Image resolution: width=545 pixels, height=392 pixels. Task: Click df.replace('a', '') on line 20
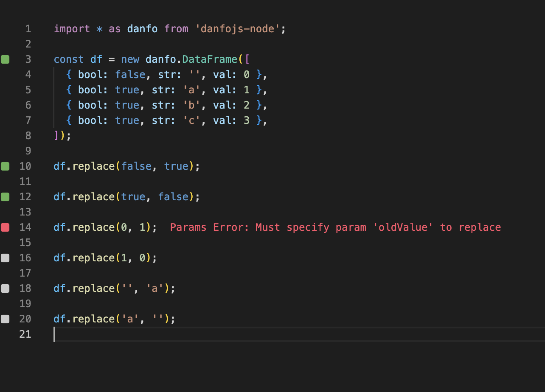[x=115, y=319]
